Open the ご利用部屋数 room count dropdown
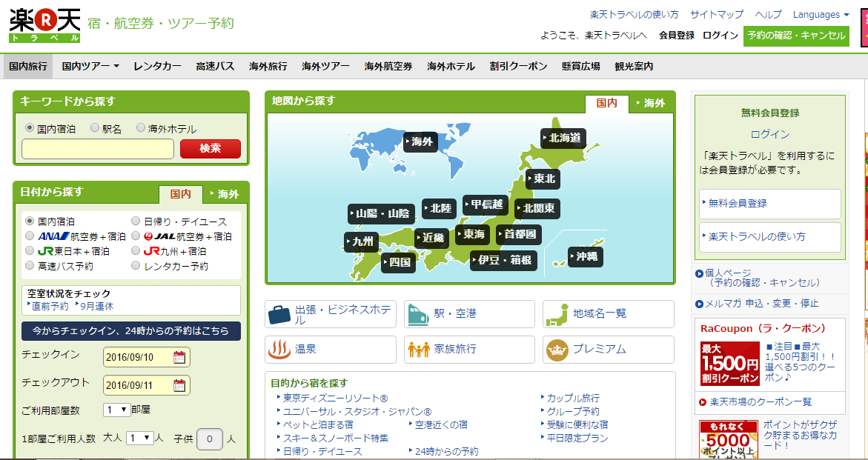Screen dimensions: 868x460 point(117,410)
